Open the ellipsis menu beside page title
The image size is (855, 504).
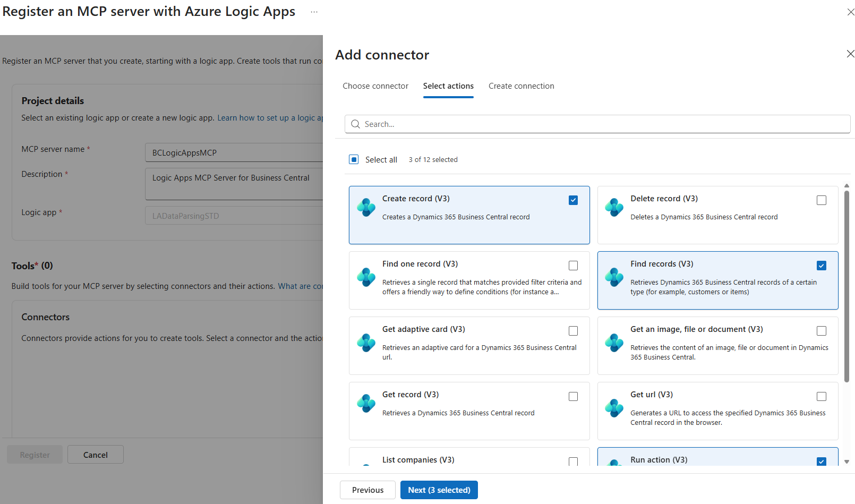(x=314, y=12)
